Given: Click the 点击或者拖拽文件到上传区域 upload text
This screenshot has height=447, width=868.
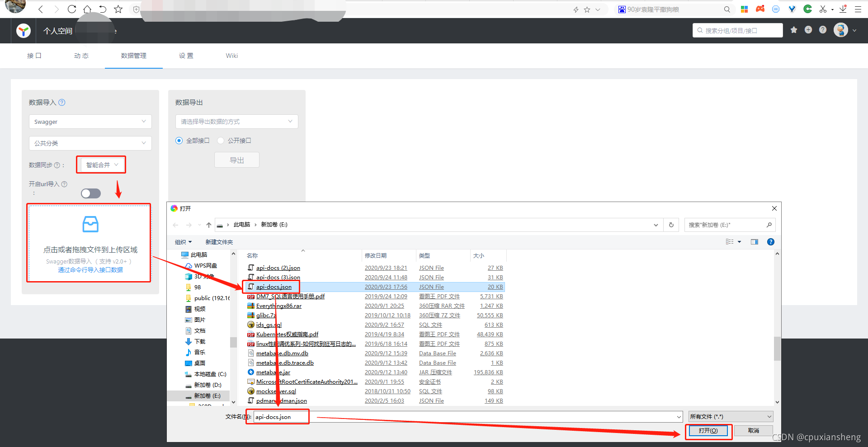Looking at the screenshot, I should [90, 249].
